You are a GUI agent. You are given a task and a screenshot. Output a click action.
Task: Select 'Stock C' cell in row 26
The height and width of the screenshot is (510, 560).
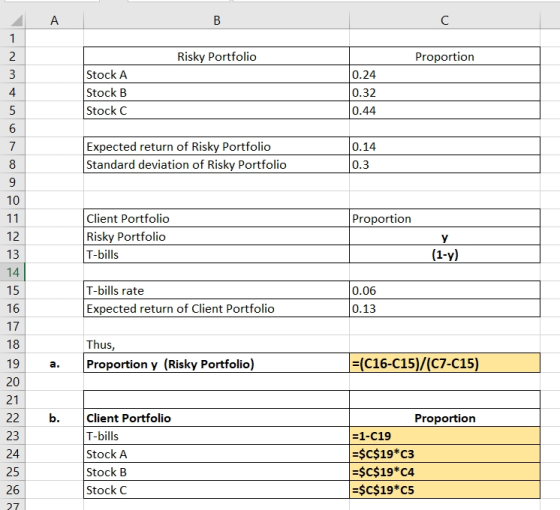pos(216,490)
